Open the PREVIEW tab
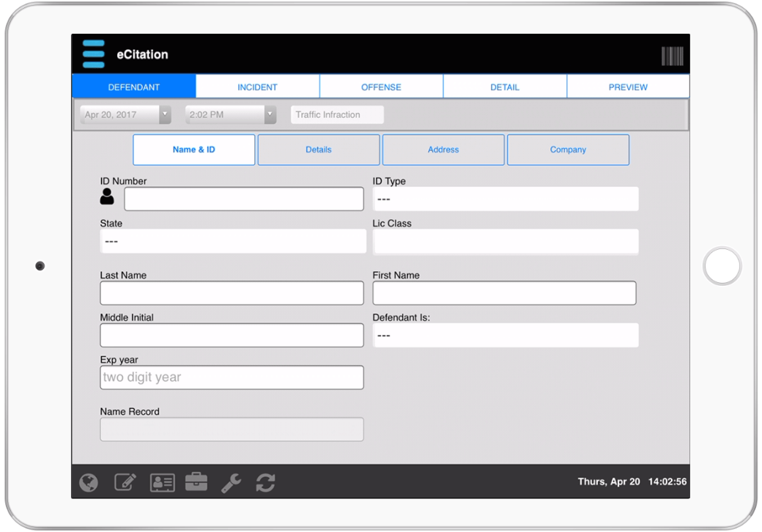Image resolution: width=762 pixels, height=532 pixels. (x=628, y=87)
